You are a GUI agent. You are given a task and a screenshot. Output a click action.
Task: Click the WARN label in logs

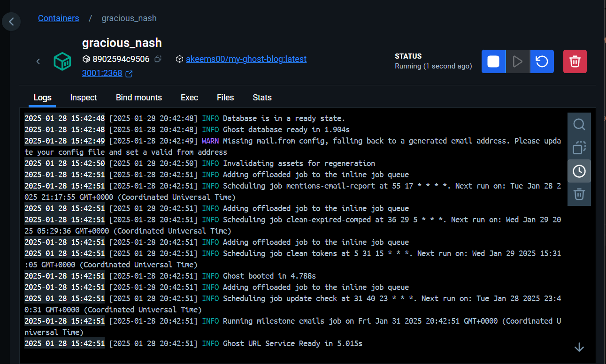[210, 141]
